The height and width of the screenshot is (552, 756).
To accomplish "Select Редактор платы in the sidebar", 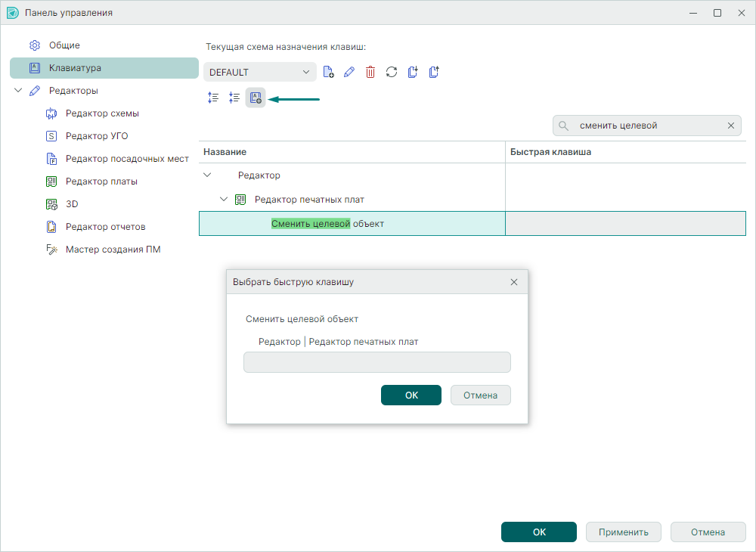I will tap(101, 181).
